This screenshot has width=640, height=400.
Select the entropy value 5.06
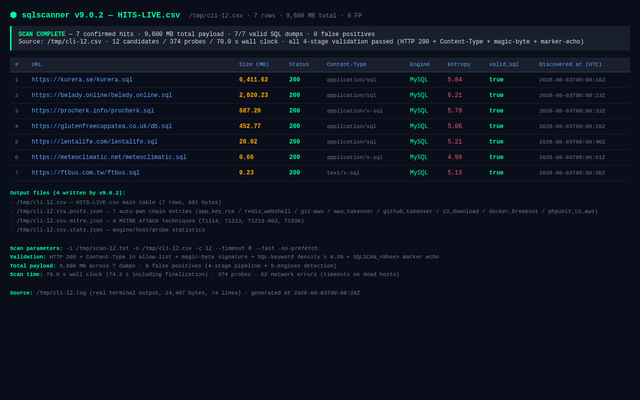point(454,126)
